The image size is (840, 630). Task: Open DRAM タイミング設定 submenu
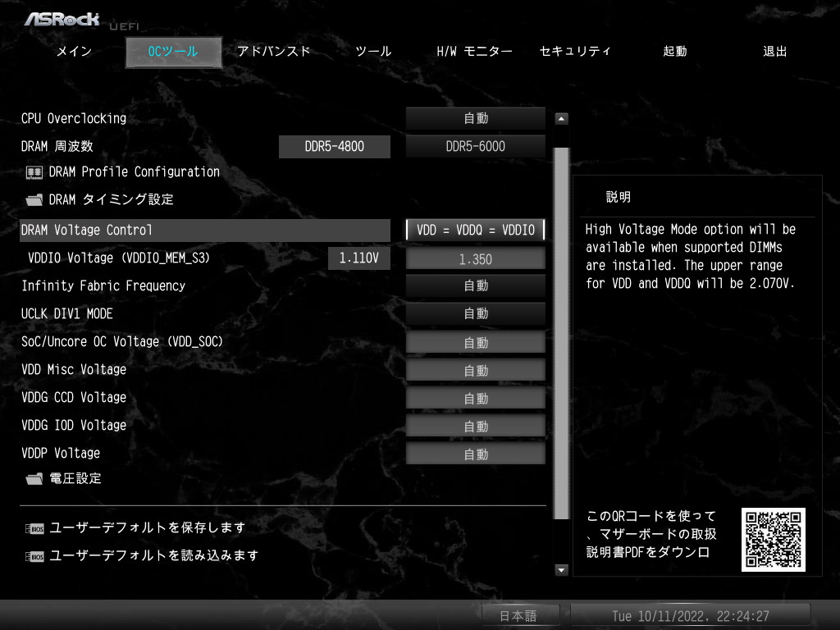click(112, 200)
